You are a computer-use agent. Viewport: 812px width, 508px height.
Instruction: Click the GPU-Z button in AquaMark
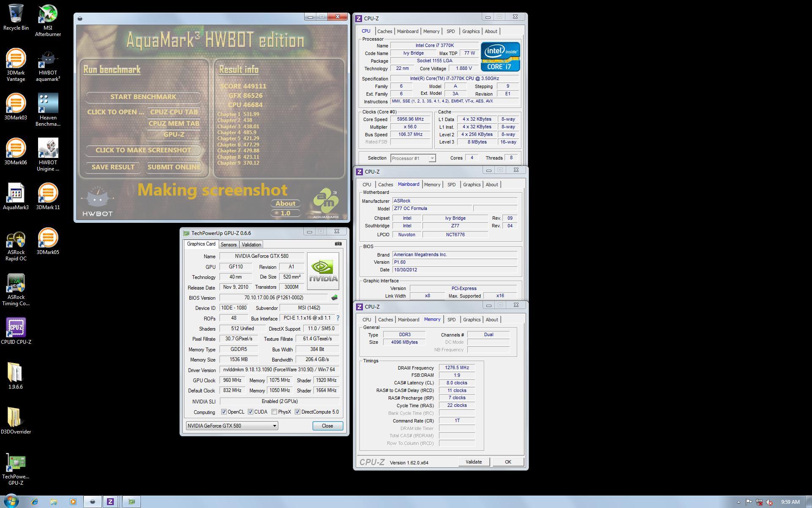pyautogui.click(x=174, y=135)
